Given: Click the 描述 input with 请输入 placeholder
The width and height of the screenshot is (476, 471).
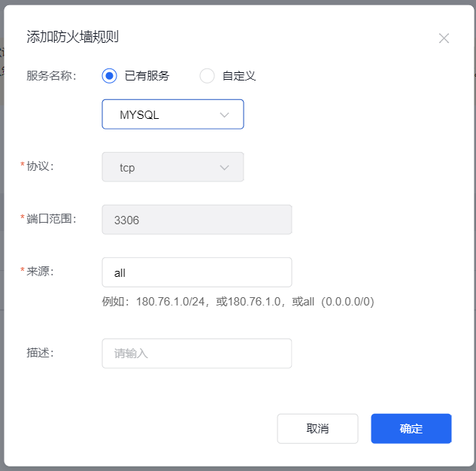Looking at the screenshot, I should tap(196, 354).
